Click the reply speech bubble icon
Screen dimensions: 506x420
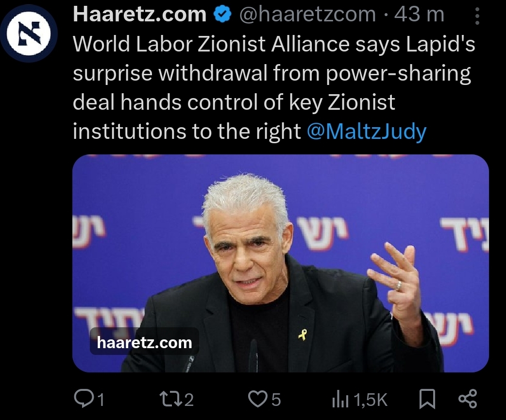[x=83, y=399]
